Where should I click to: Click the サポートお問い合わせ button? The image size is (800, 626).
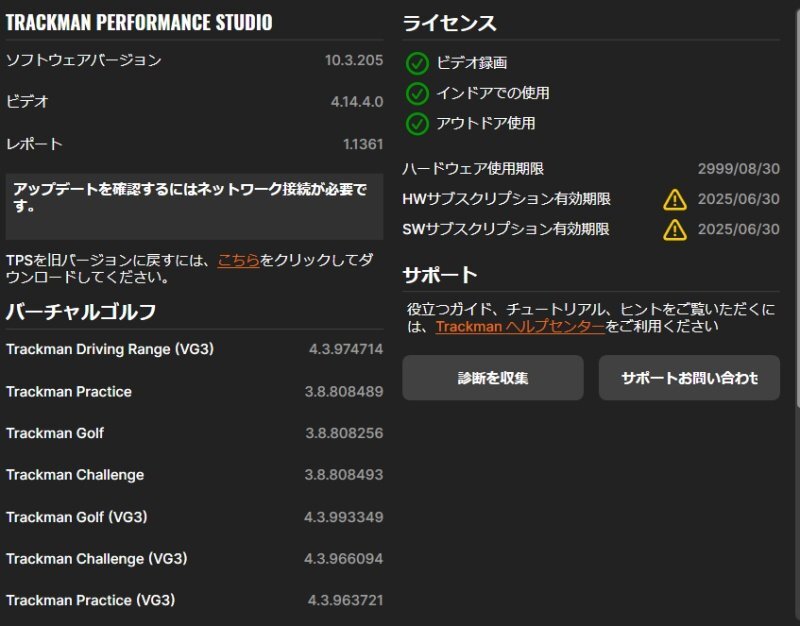(689, 378)
